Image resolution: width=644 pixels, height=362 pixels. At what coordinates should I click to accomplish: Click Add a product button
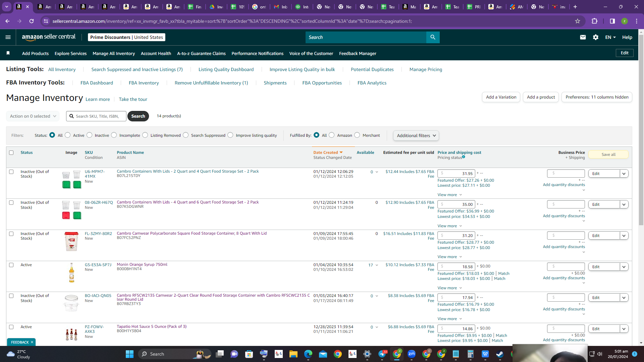tap(541, 97)
